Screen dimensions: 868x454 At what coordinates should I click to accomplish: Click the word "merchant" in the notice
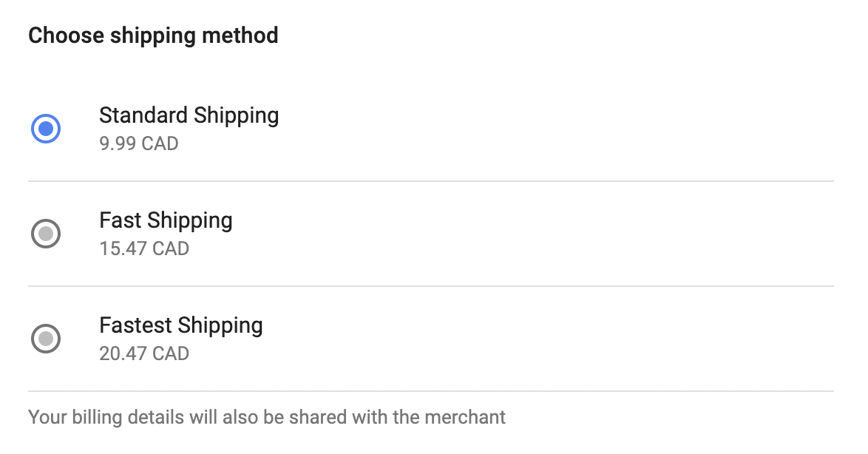click(465, 417)
